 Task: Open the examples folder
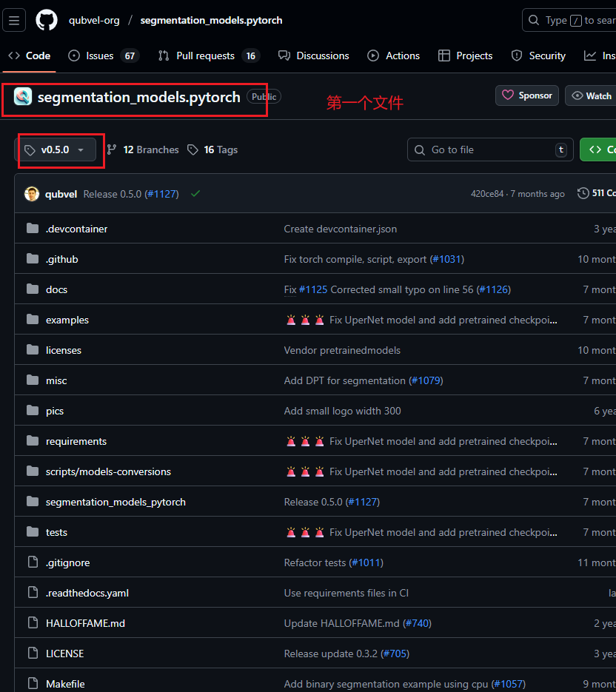click(67, 320)
